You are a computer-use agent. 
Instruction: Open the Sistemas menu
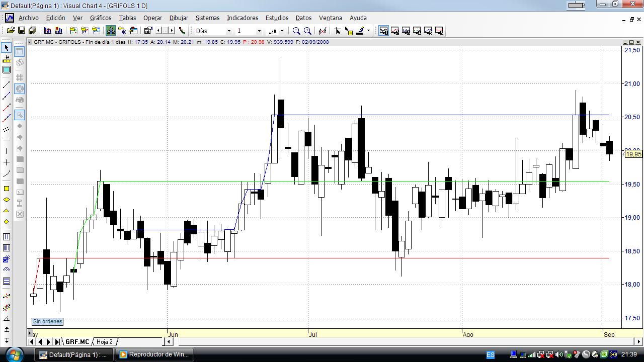(x=207, y=18)
